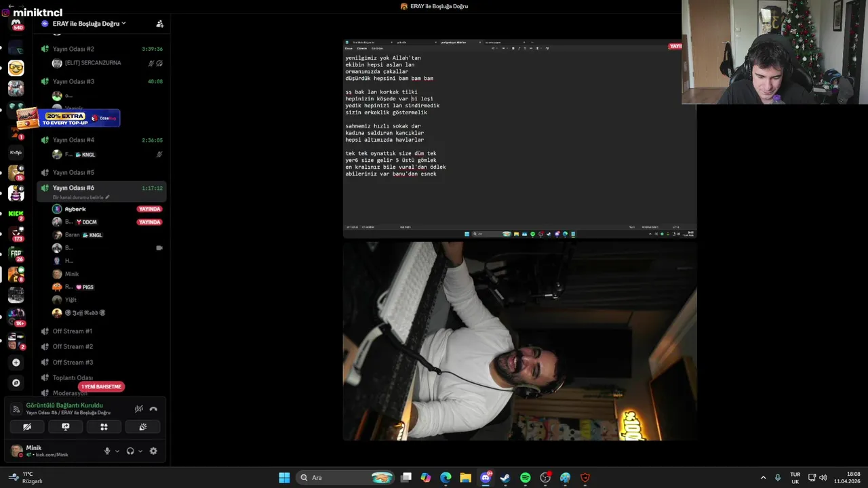Disconnect from voice with hang-up icon
Screen dimensions: 868x488
[x=153, y=409]
